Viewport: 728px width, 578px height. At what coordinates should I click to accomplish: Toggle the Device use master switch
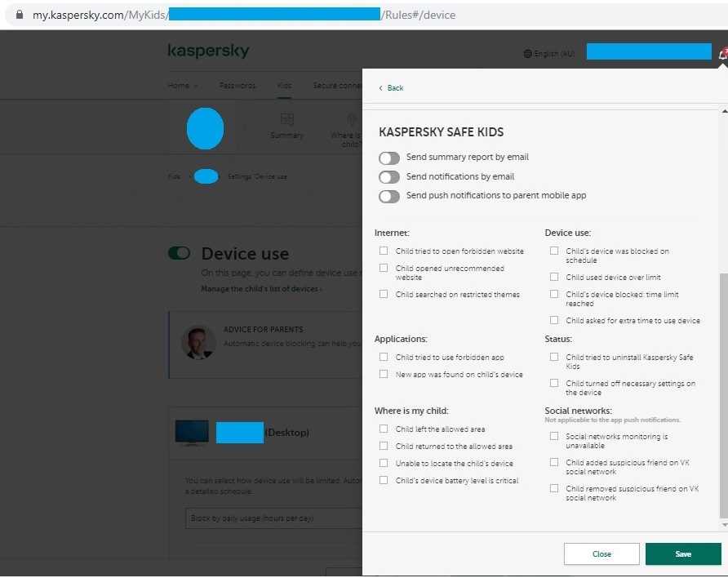tap(180, 253)
